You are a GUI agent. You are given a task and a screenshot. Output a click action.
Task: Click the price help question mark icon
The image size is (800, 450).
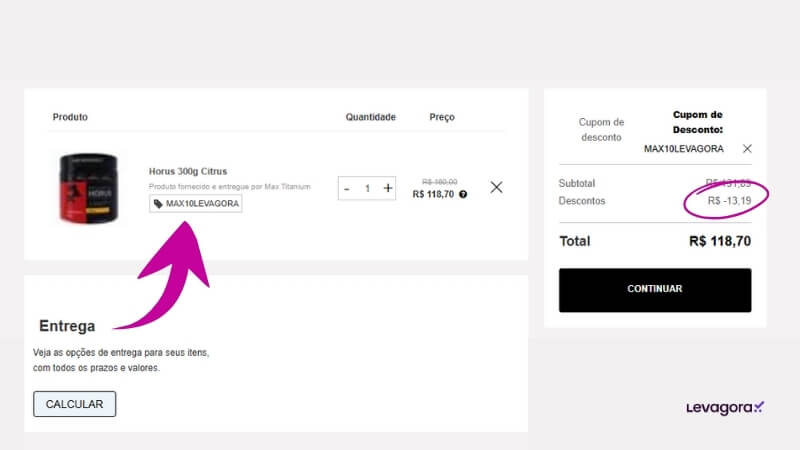[x=463, y=194]
